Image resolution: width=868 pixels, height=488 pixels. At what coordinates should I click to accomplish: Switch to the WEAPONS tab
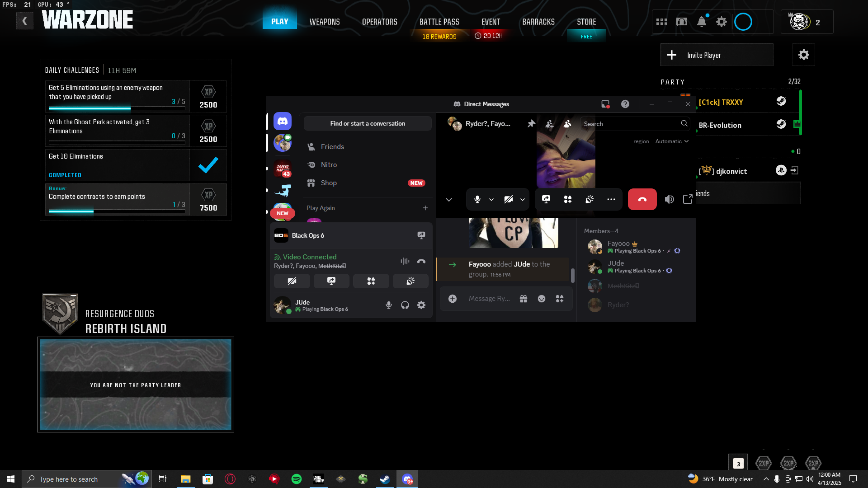point(325,22)
